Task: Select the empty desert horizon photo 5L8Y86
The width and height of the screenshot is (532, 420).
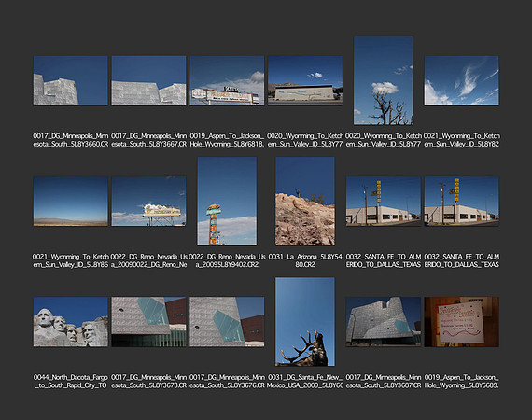Action: tap(71, 201)
